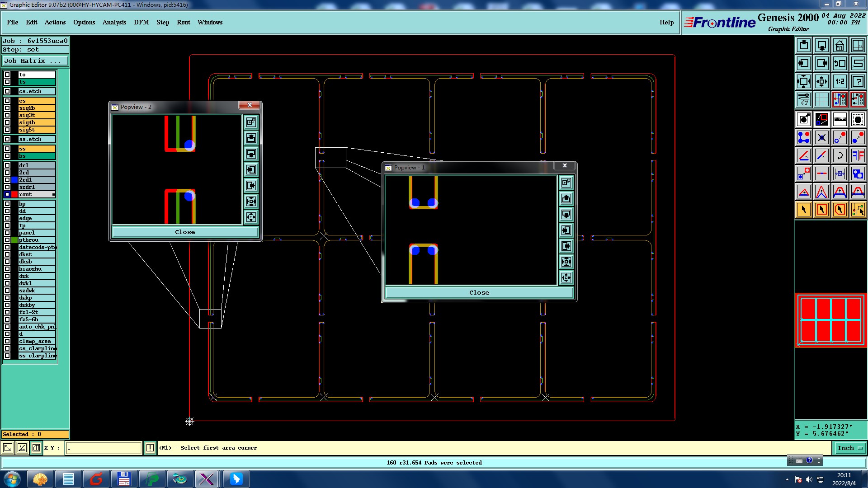
Task: Click the pan right icon in main toolbar
Action: pyautogui.click(x=822, y=63)
